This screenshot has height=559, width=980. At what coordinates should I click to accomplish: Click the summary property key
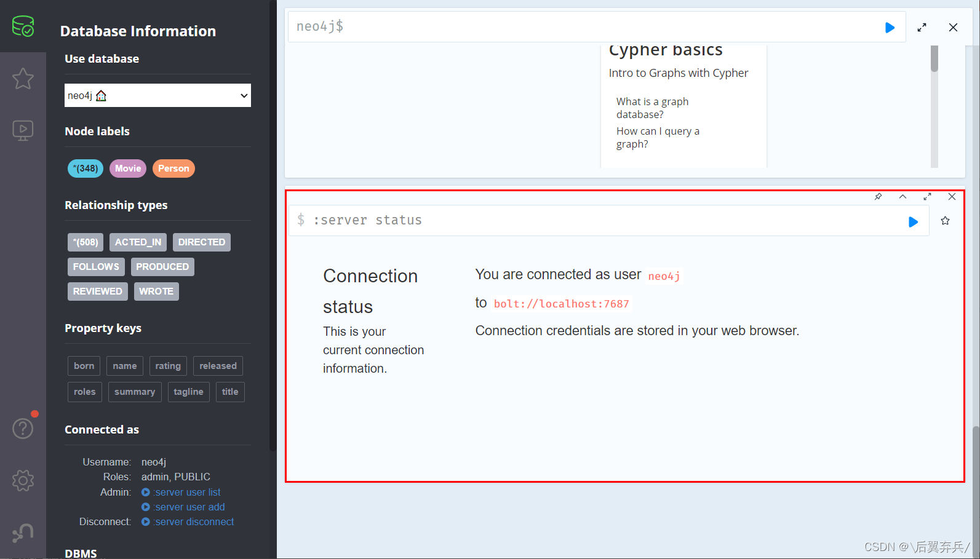(x=135, y=392)
